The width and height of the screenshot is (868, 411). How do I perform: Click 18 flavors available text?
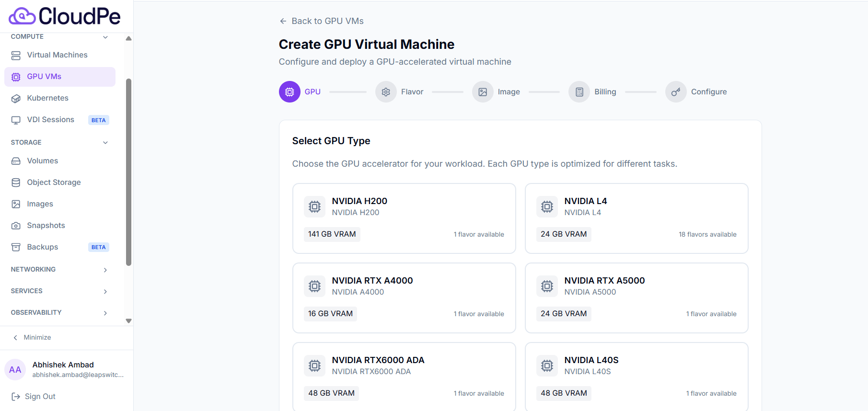(x=707, y=235)
